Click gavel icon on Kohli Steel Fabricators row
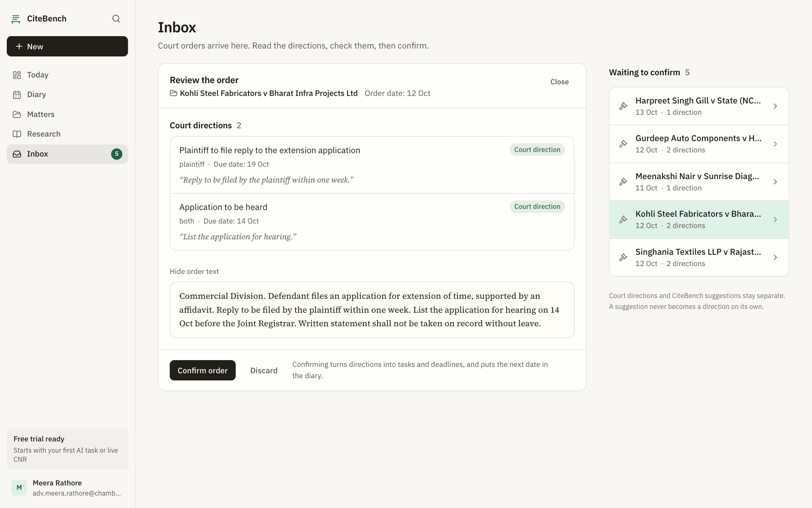Image resolution: width=812 pixels, height=508 pixels. point(623,219)
